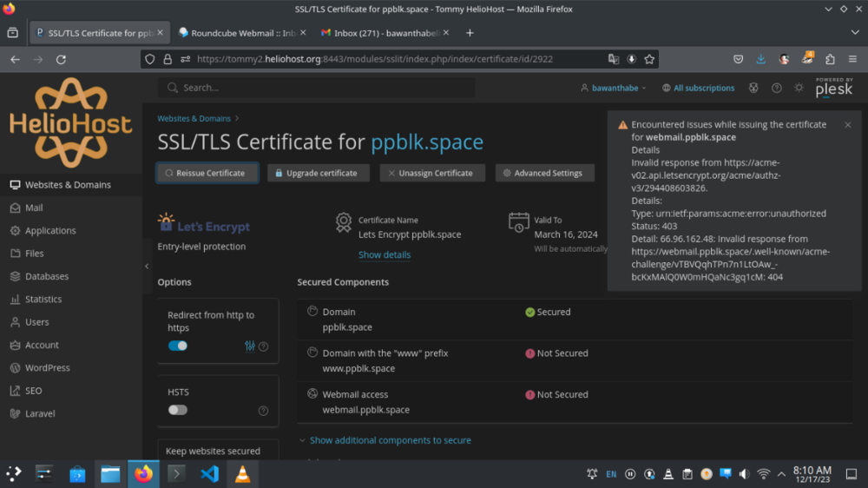Image resolution: width=868 pixels, height=488 pixels.
Task: Open the bawanthabe user dropdown
Action: click(614, 88)
